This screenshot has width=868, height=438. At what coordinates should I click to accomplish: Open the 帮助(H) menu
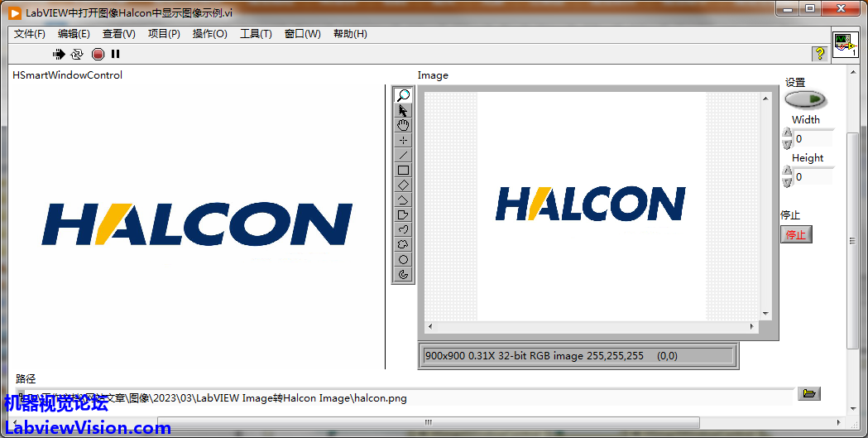coord(350,34)
